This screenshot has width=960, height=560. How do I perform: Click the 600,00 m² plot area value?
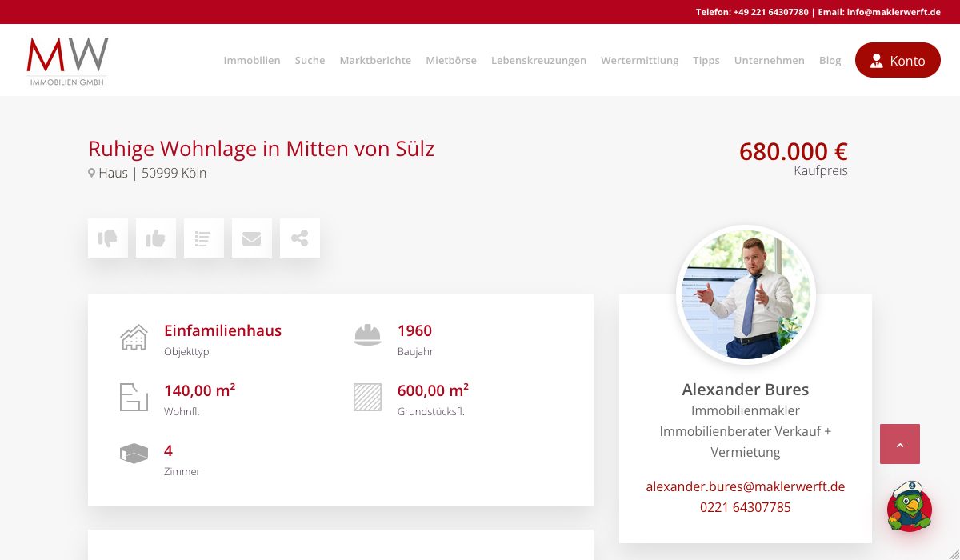click(433, 390)
